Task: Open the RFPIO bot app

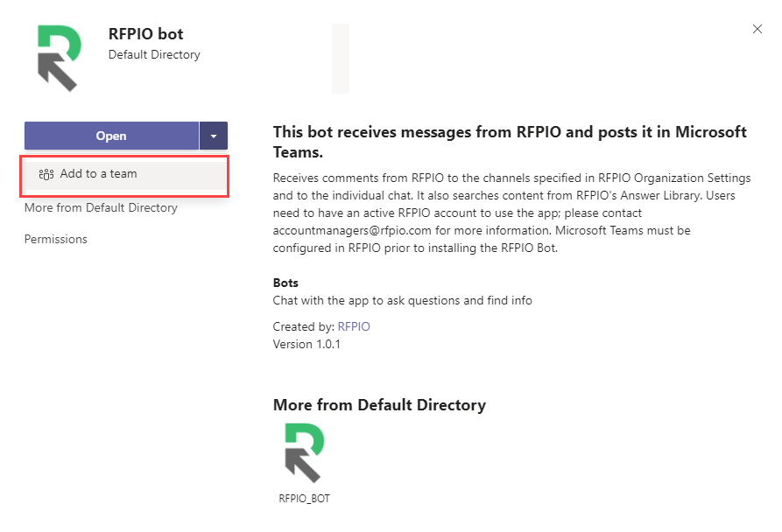Action: click(111, 136)
